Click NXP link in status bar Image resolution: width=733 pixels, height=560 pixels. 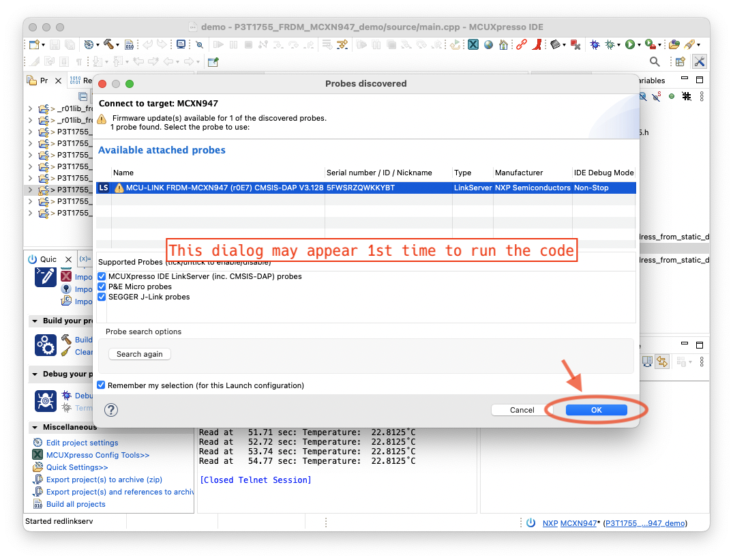coord(550,523)
